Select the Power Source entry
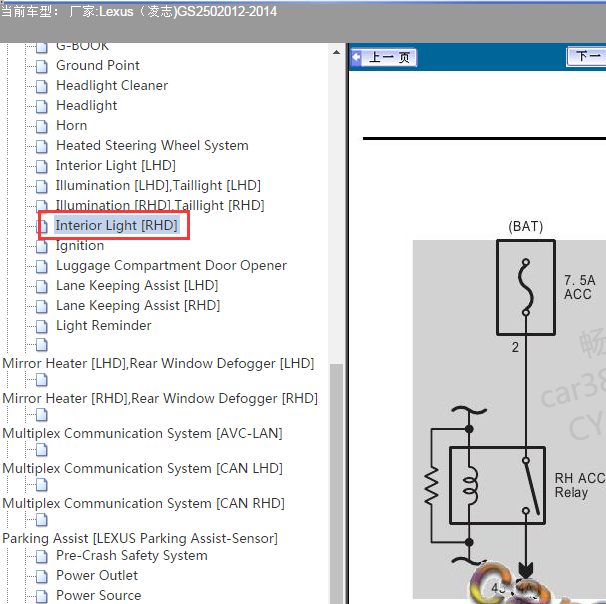Image resolution: width=606 pixels, height=604 pixels. (99, 595)
